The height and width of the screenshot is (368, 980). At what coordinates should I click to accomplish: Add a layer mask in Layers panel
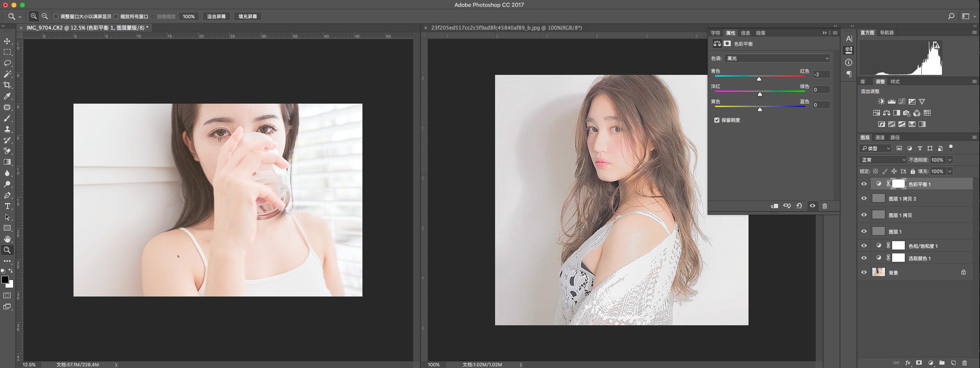[919, 363]
